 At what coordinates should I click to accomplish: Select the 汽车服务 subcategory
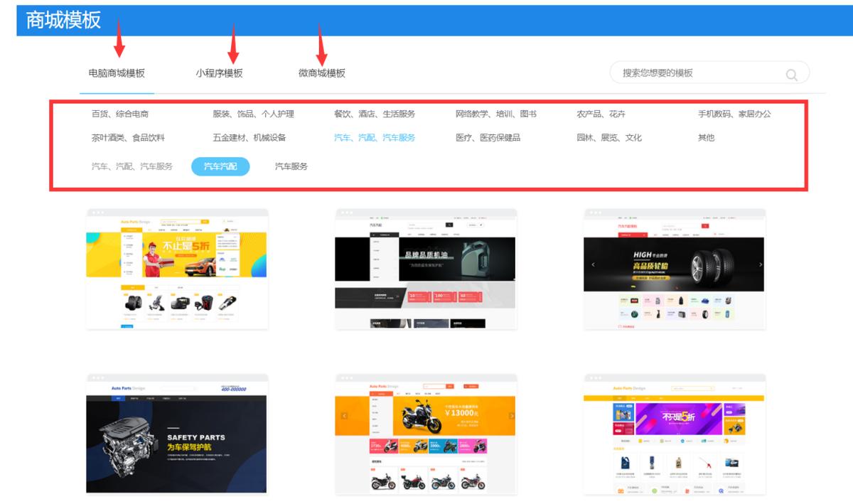click(290, 166)
